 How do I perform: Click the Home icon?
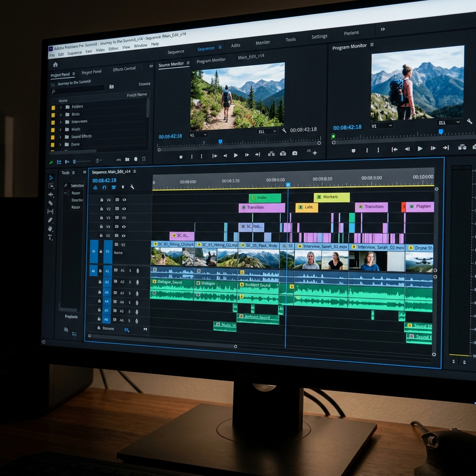[x=55, y=64]
